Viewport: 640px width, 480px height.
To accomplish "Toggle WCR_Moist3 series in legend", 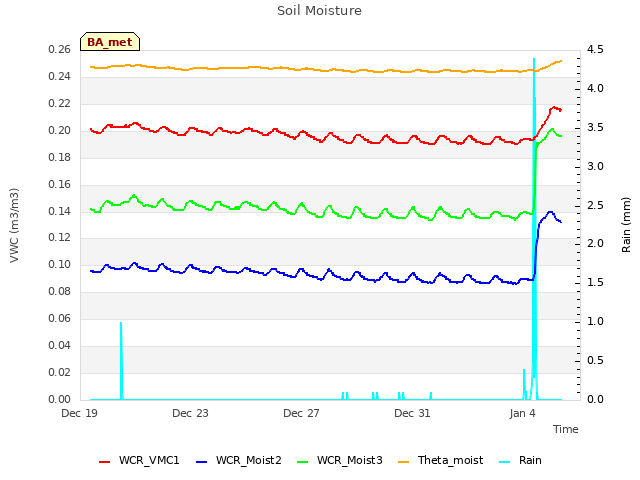I will (340, 460).
